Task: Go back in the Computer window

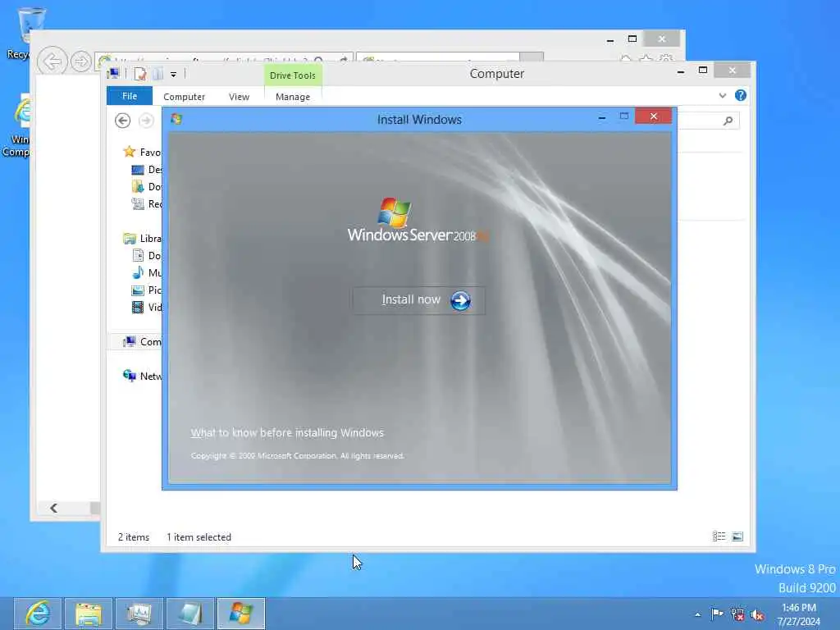Action: [x=123, y=121]
